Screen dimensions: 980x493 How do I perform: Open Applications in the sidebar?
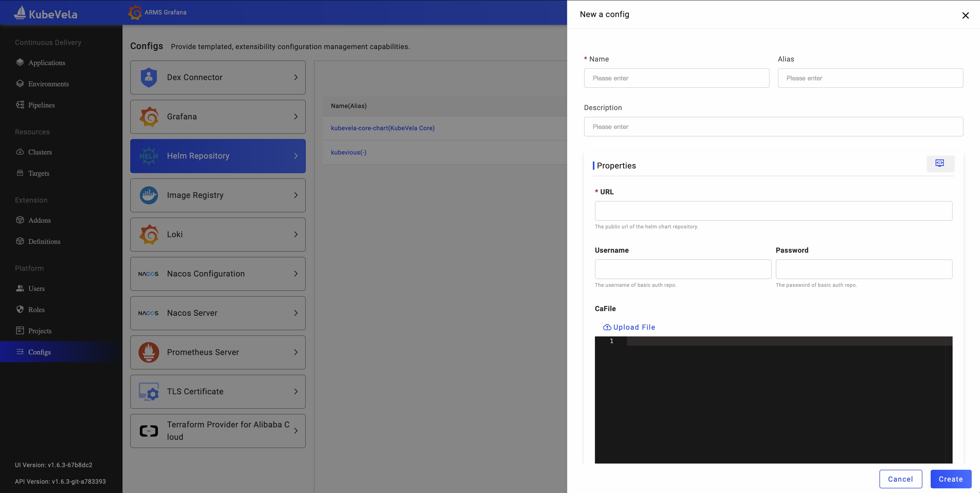pyautogui.click(x=47, y=63)
